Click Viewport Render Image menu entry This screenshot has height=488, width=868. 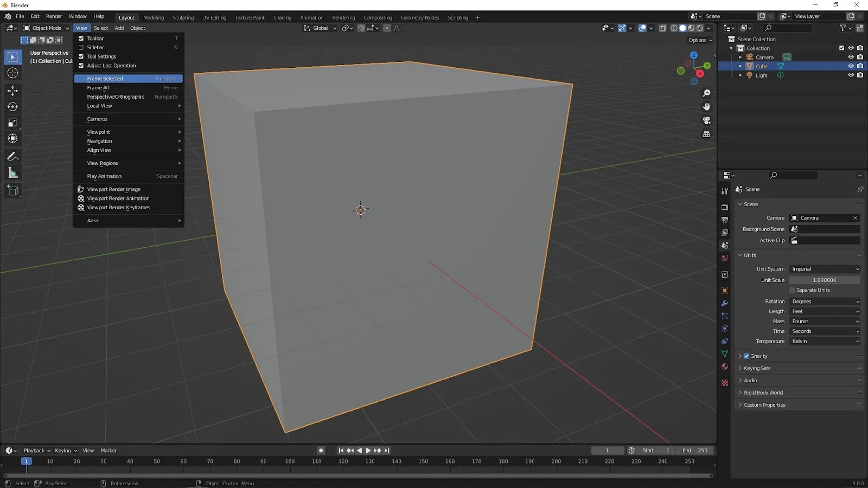coord(113,189)
